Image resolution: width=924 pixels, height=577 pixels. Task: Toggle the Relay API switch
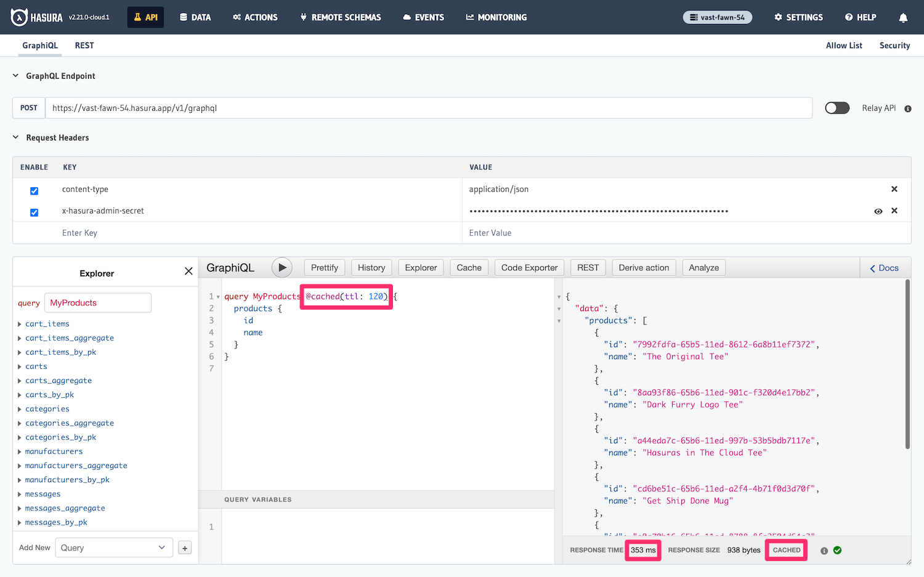pos(837,108)
